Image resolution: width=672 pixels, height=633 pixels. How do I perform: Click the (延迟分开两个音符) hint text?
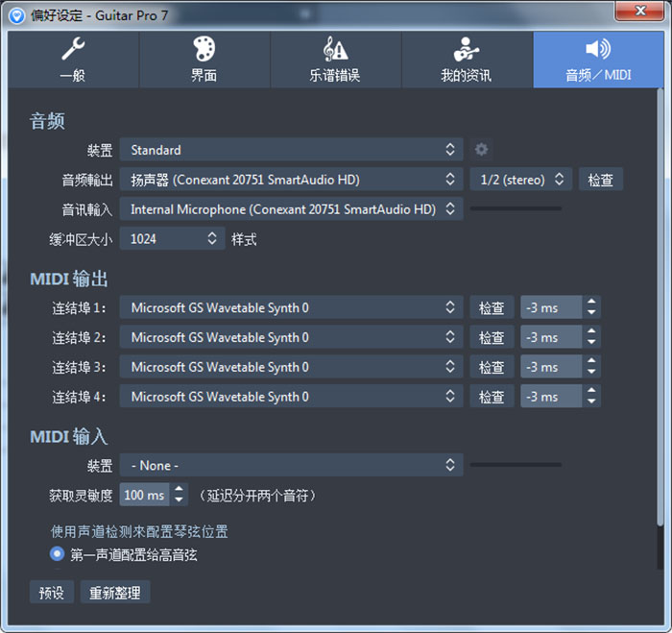pyautogui.click(x=257, y=496)
